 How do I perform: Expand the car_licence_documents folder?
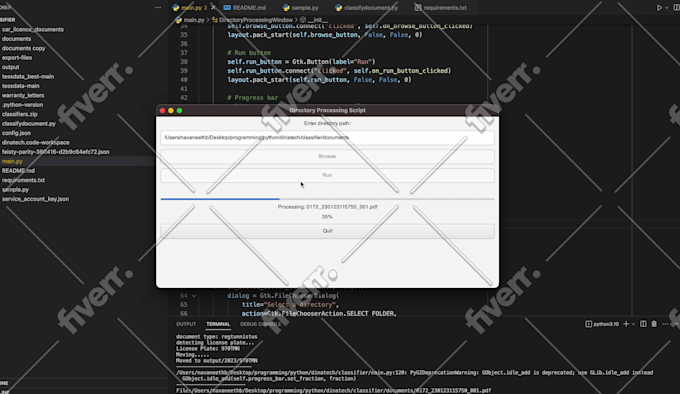33,29
